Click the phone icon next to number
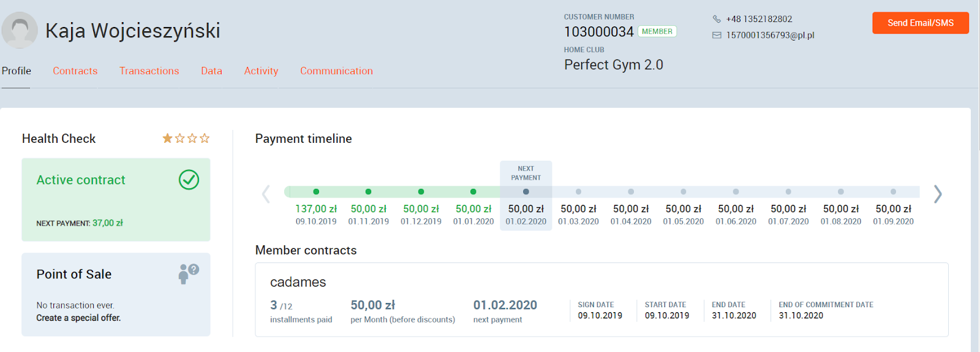This screenshot has width=980, height=352. pos(717,19)
